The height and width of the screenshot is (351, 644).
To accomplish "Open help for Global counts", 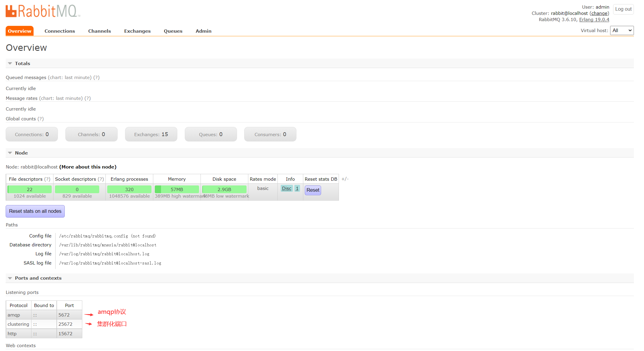I will point(41,119).
